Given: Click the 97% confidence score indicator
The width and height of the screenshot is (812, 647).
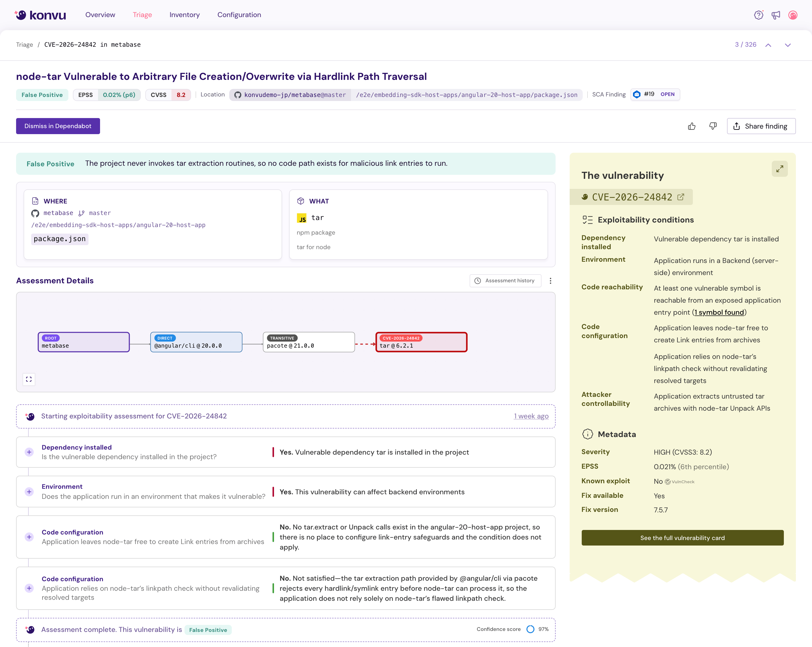Looking at the screenshot, I should (x=530, y=629).
